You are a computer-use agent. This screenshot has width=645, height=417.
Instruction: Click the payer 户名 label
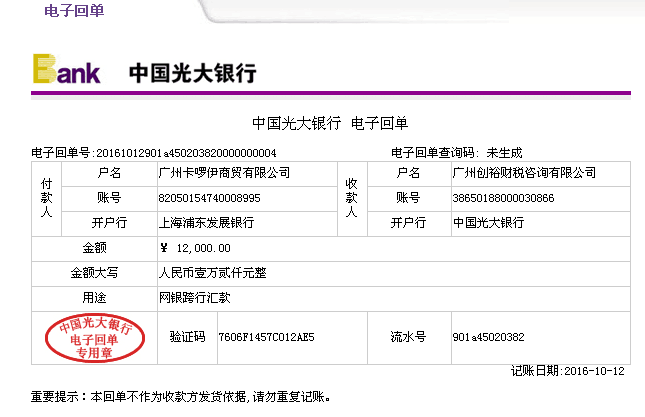point(109,173)
